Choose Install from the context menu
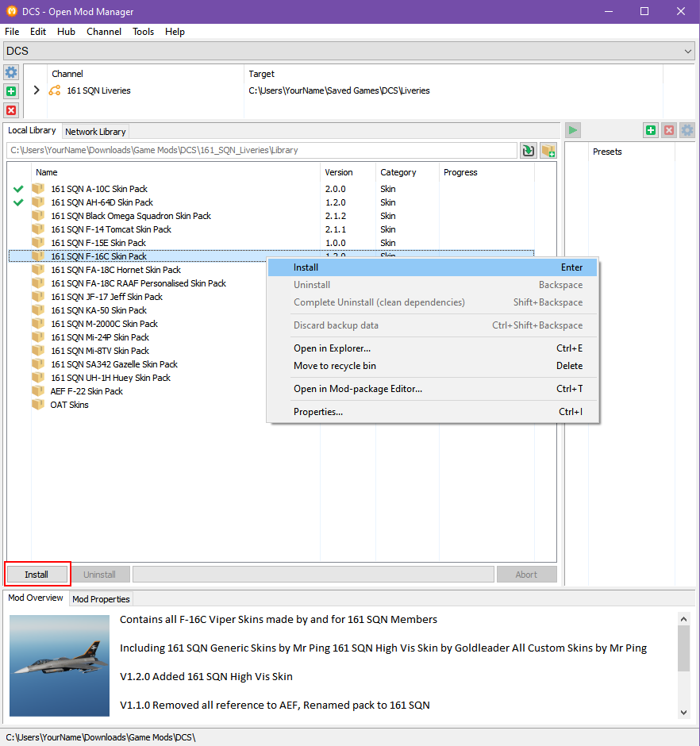The height and width of the screenshot is (746, 700). click(306, 267)
